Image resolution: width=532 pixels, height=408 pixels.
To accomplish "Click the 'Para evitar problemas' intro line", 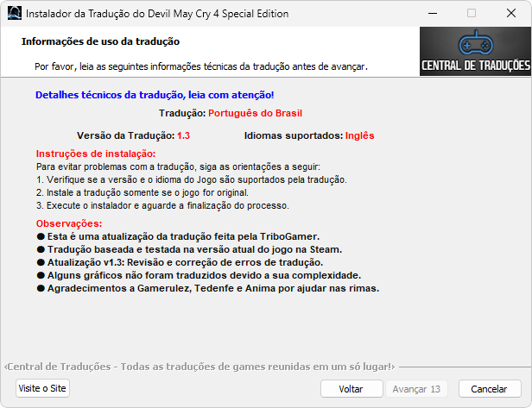I will (178, 166).
